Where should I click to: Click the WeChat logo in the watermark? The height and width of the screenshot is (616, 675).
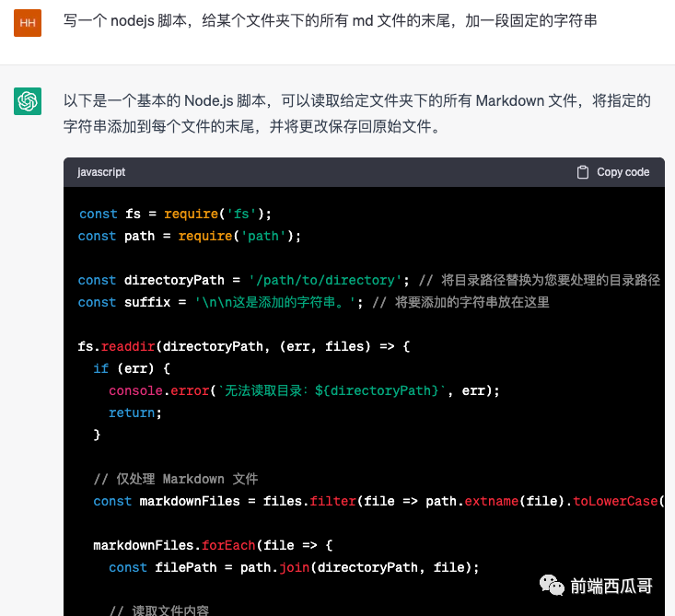[x=552, y=586]
